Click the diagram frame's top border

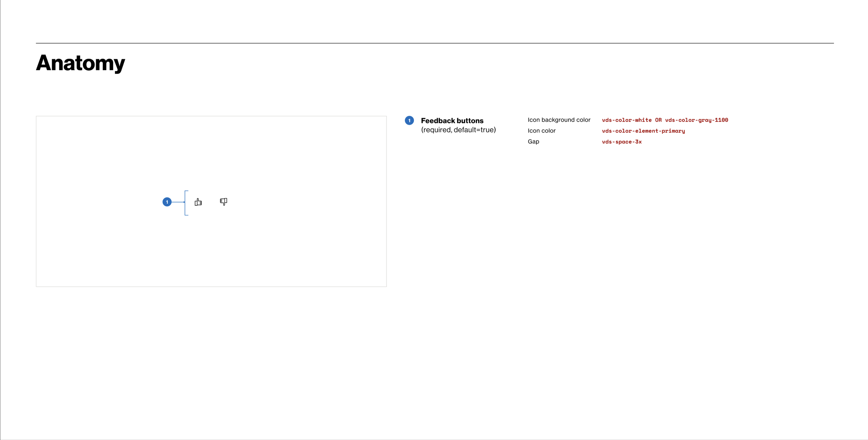pyautogui.click(x=211, y=116)
